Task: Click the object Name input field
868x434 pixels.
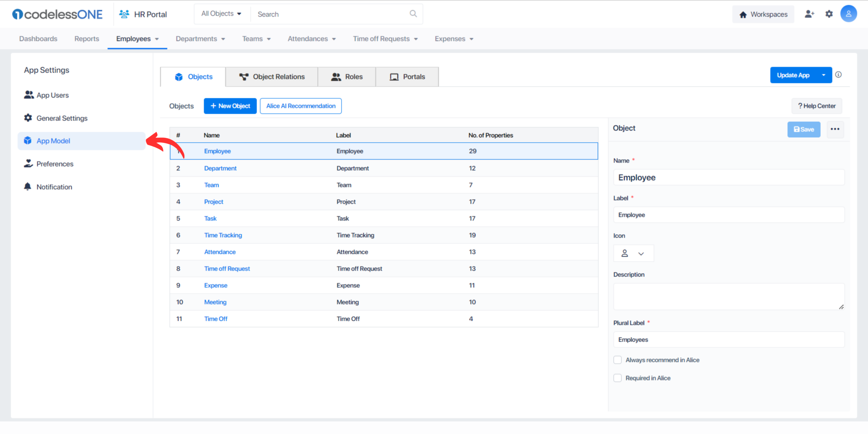Action: 729,177
